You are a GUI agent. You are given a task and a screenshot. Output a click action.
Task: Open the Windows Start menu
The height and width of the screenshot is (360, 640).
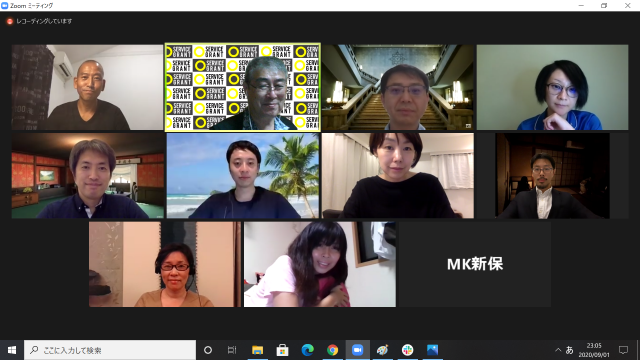coord(12,350)
